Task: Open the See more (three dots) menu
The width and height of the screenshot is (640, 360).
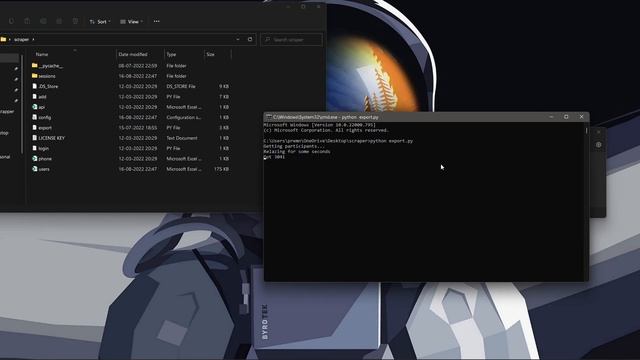Action: click(157, 21)
